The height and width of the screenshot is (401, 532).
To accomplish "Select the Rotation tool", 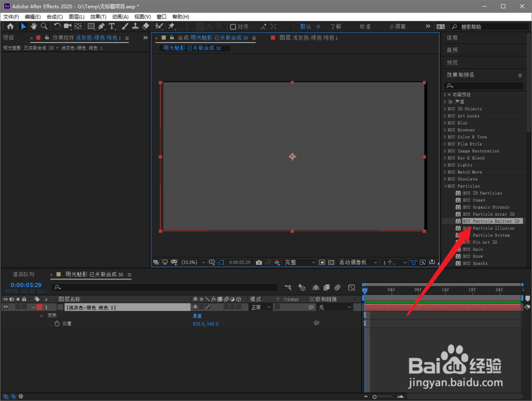I will coord(57,26).
